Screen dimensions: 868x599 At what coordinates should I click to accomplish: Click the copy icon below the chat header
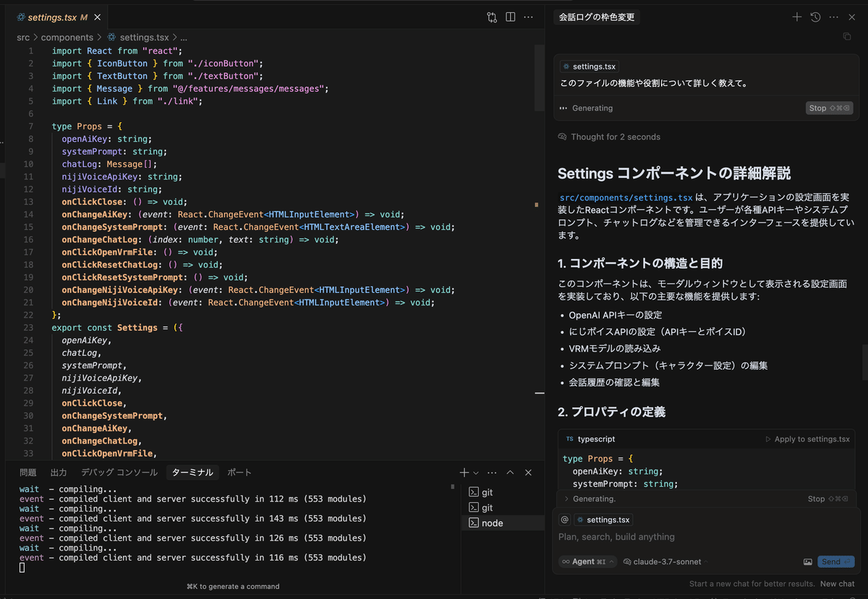pyautogui.click(x=847, y=35)
